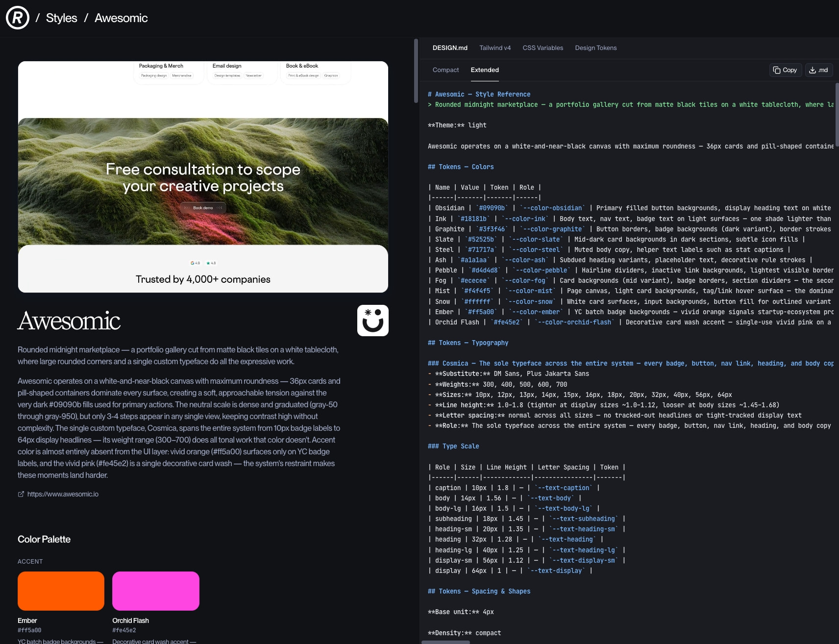Click the 'ACCENT' palette label
The width and height of the screenshot is (839, 644).
tap(30, 562)
